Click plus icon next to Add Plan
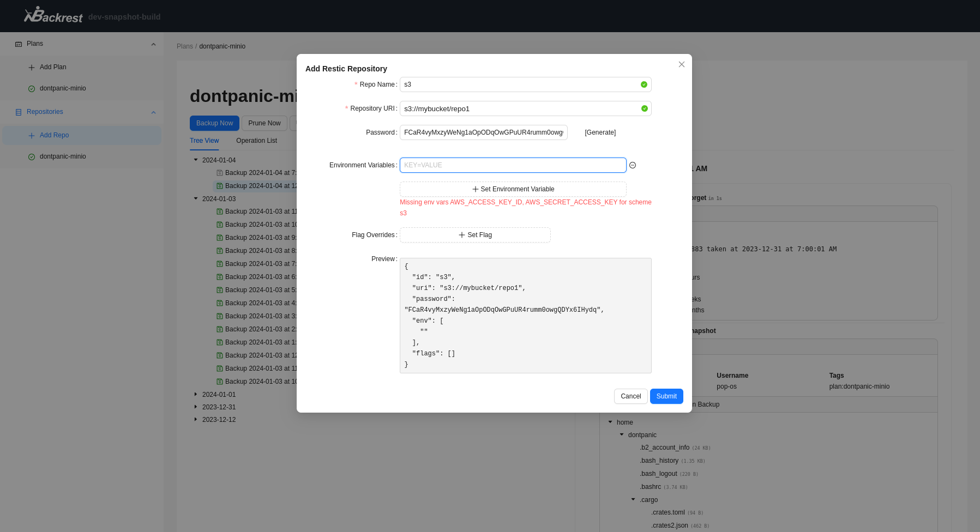 click(32, 68)
